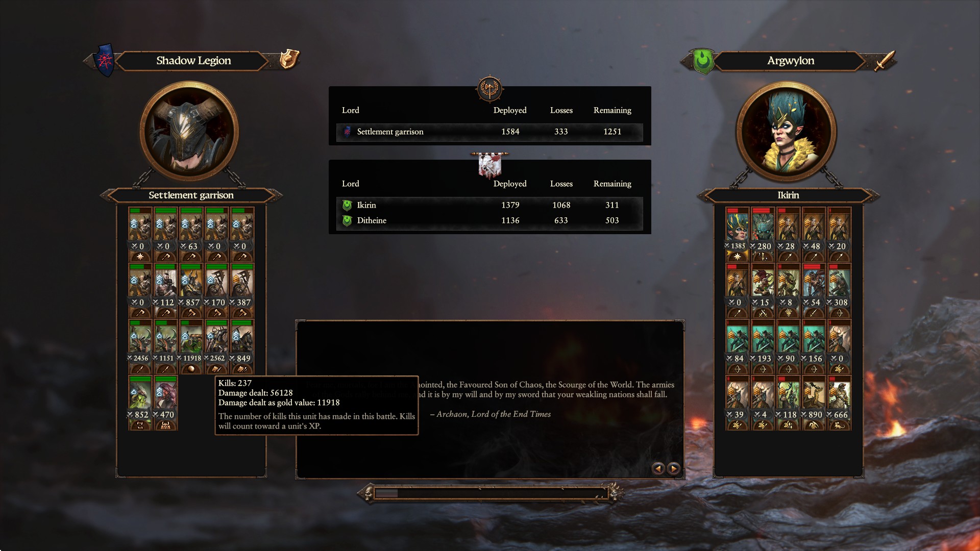
Task: Select the Argwylon unit card showing 666
Action: pos(839,403)
